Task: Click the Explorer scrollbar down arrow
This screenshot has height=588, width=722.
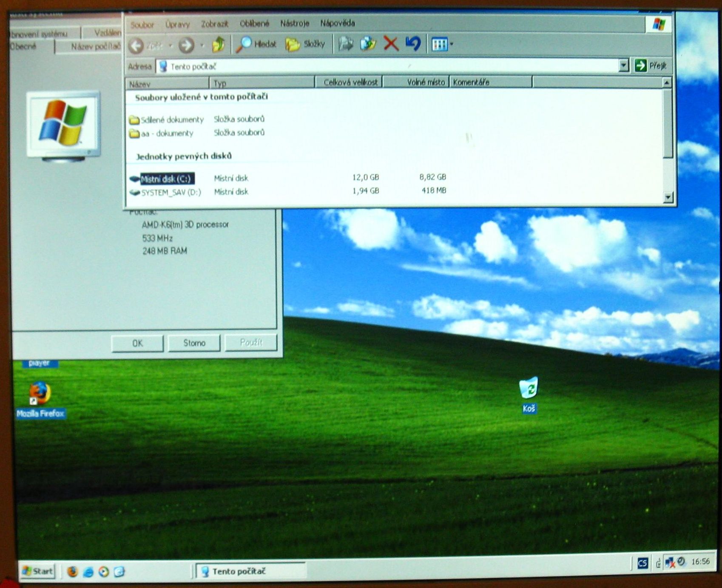Action: click(x=668, y=197)
